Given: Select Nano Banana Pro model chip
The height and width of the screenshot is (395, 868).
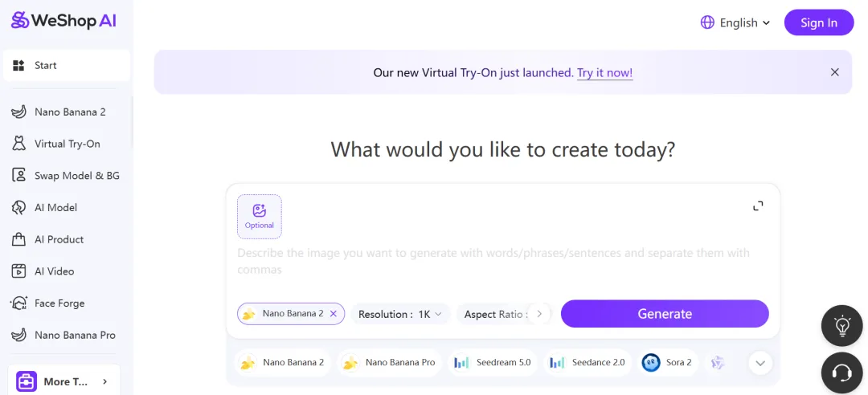Looking at the screenshot, I should 390,363.
